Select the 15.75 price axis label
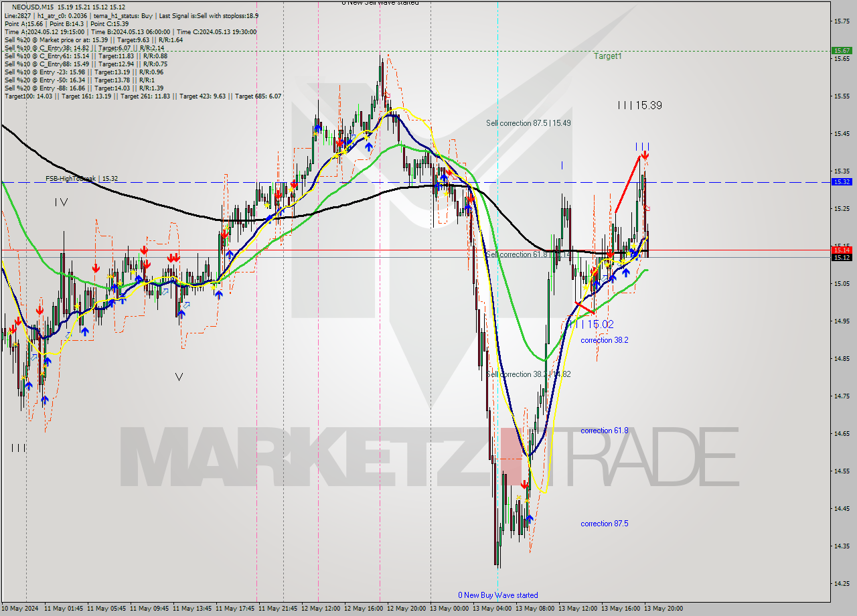Screen dimensions: 857x616 pyautogui.click(x=842, y=21)
